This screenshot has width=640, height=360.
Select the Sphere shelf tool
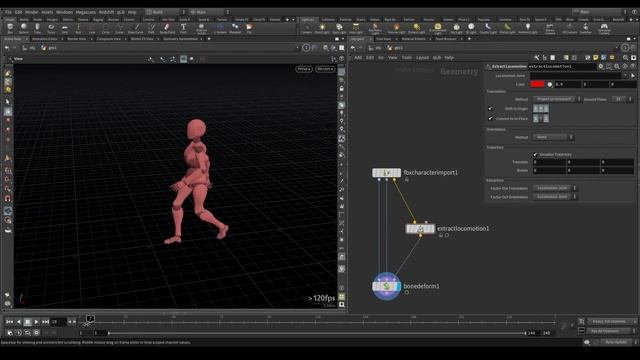click(x=24, y=28)
